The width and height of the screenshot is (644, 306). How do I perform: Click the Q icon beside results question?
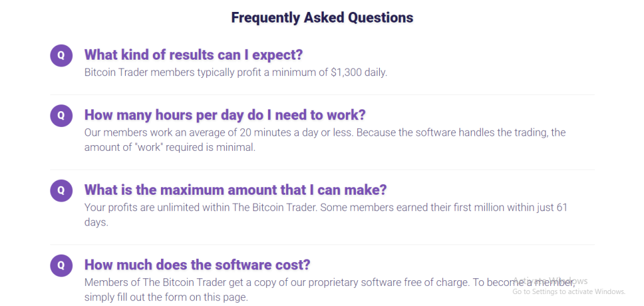[x=61, y=55]
